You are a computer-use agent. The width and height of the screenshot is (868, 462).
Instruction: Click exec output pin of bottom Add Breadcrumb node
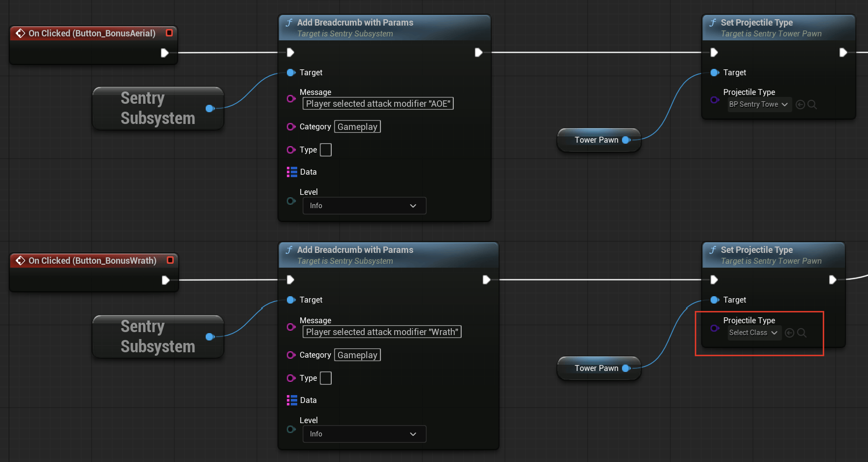coord(486,279)
